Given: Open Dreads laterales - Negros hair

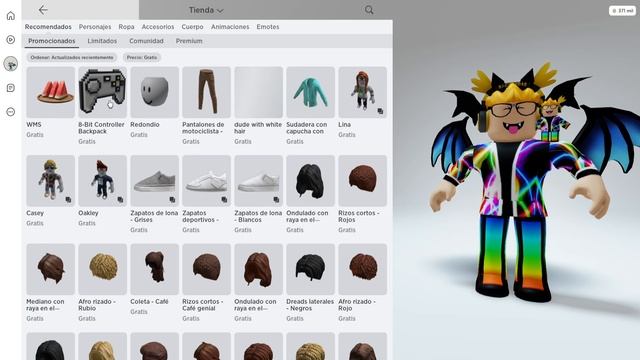Looking at the screenshot, I should click(x=311, y=269).
